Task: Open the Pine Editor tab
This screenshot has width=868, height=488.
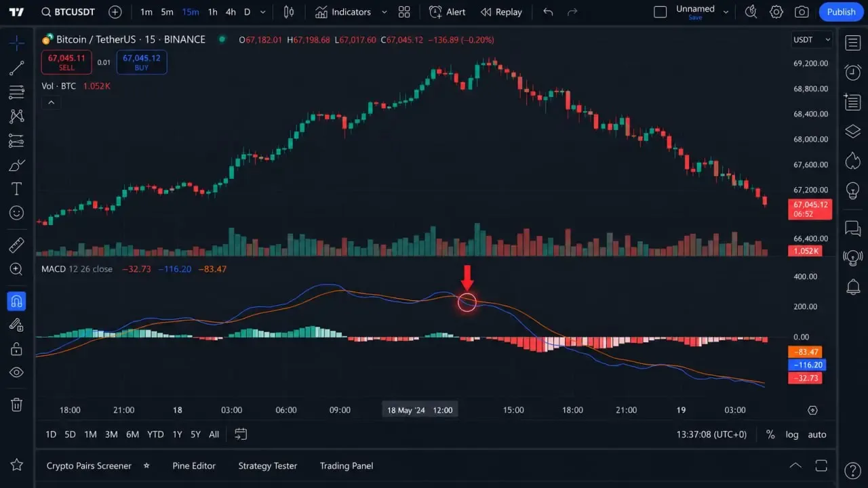Action: pos(194,466)
